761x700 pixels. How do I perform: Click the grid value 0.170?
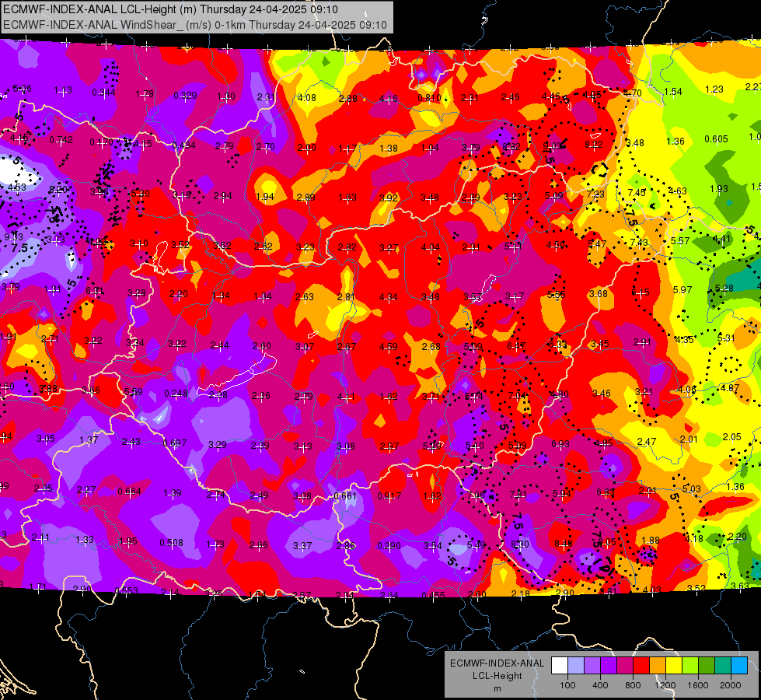[x=101, y=142]
